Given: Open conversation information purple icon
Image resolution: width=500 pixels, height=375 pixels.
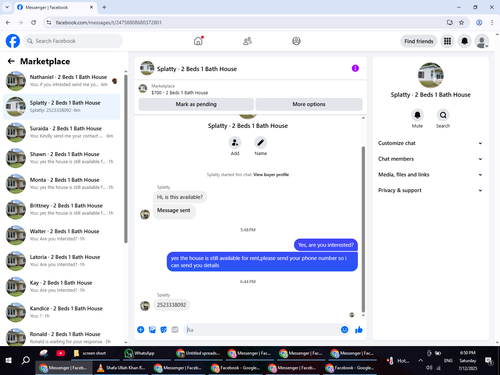Looking at the screenshot, I should click(x=355, y=68).
